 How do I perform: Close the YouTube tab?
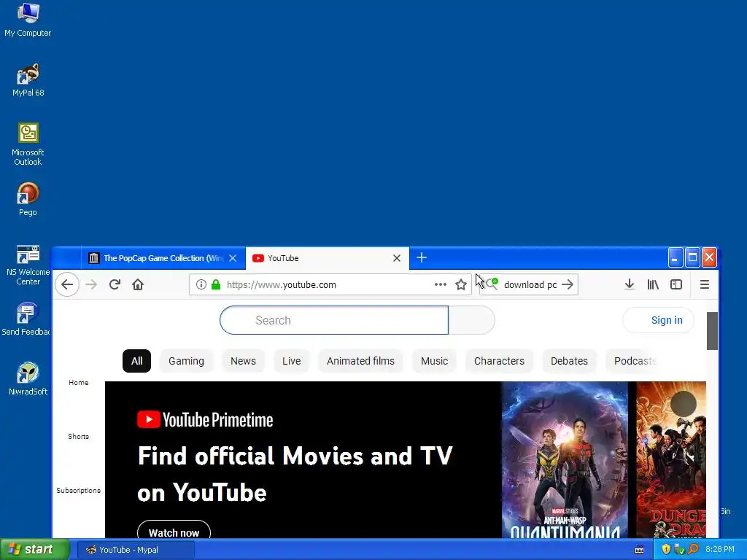point(397,258)
